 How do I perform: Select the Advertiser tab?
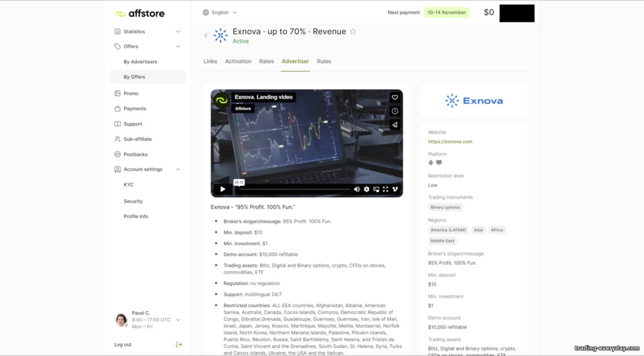295,61
